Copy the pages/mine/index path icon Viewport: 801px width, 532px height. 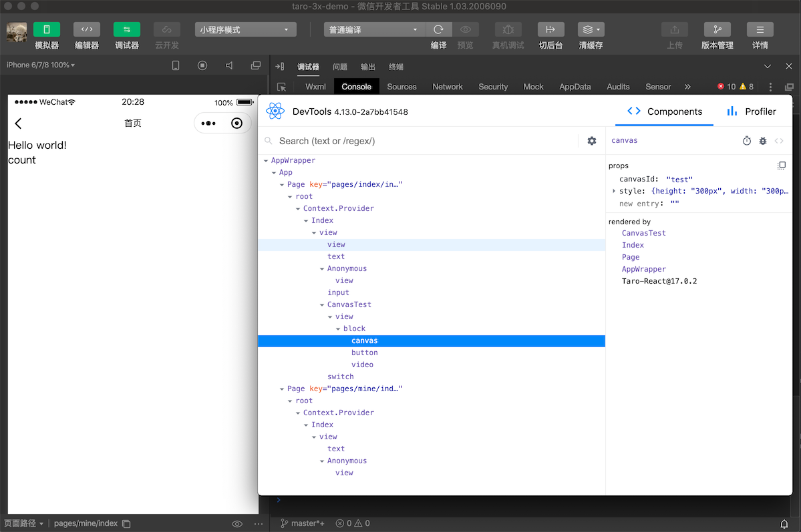(127, 524)
